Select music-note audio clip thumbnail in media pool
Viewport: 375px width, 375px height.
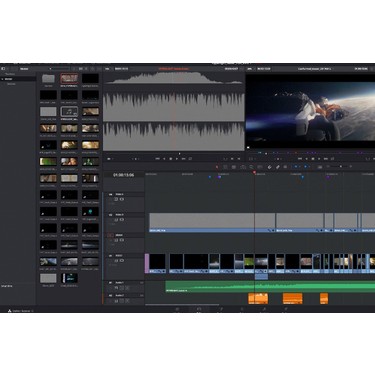click(69, 111)
